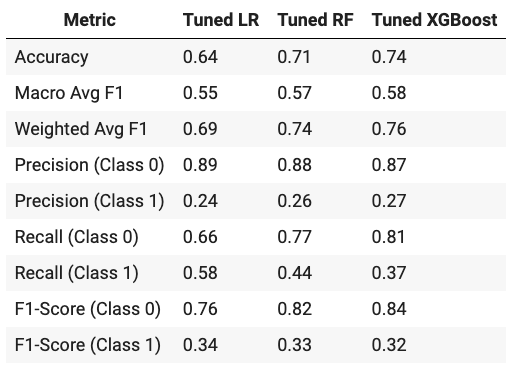Click Tuned XGBoost accuracy value 0.74

pos(389,57)
